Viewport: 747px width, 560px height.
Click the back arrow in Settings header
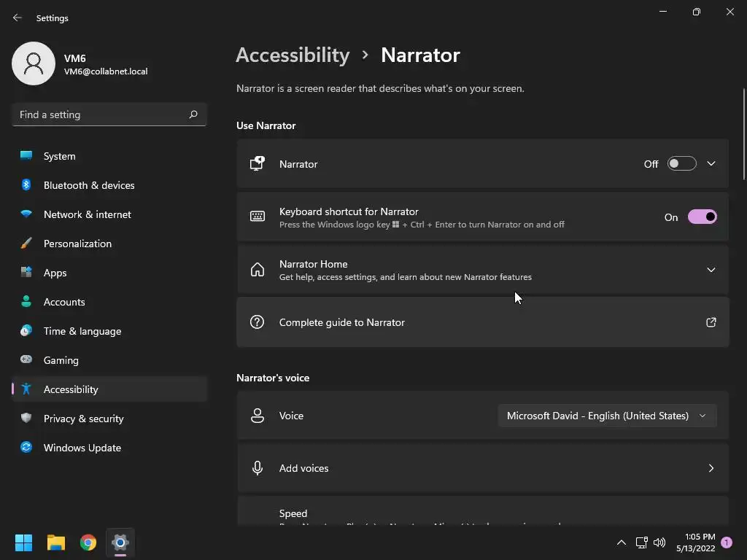point(18,17)
